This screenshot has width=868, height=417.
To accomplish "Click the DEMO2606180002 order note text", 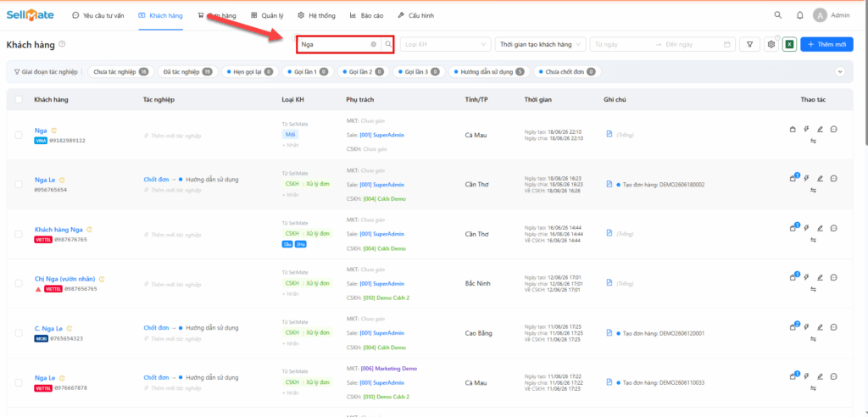I will 663,185.
